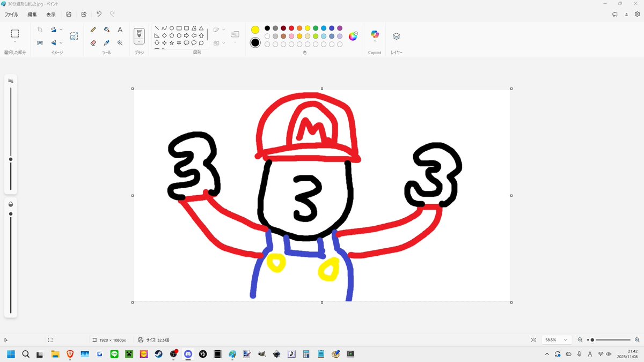Click the Fit to window icon
644x362 pixels.
[x=533, y=340]
